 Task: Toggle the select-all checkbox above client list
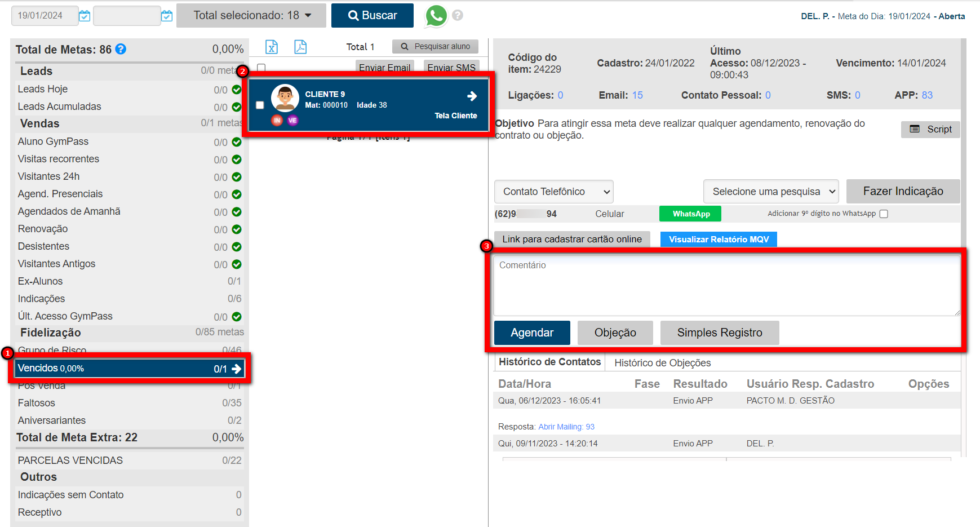click(261, 68)
